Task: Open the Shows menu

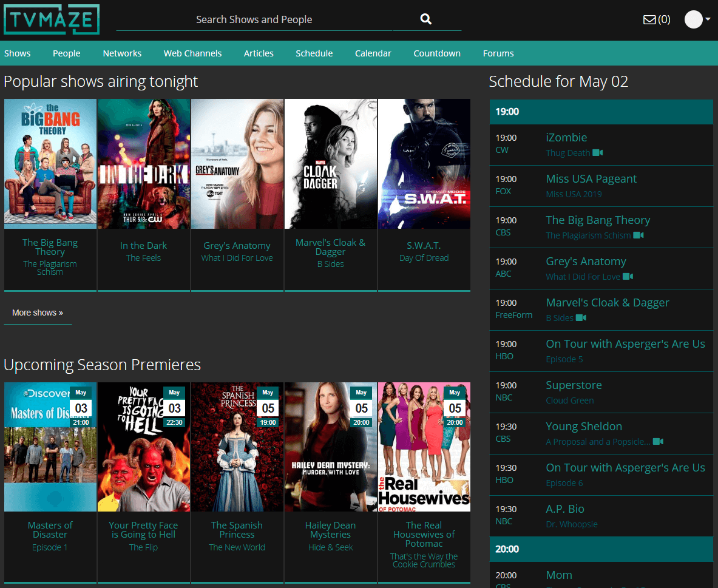Action: pyautogui.click(x=17, y=53)
